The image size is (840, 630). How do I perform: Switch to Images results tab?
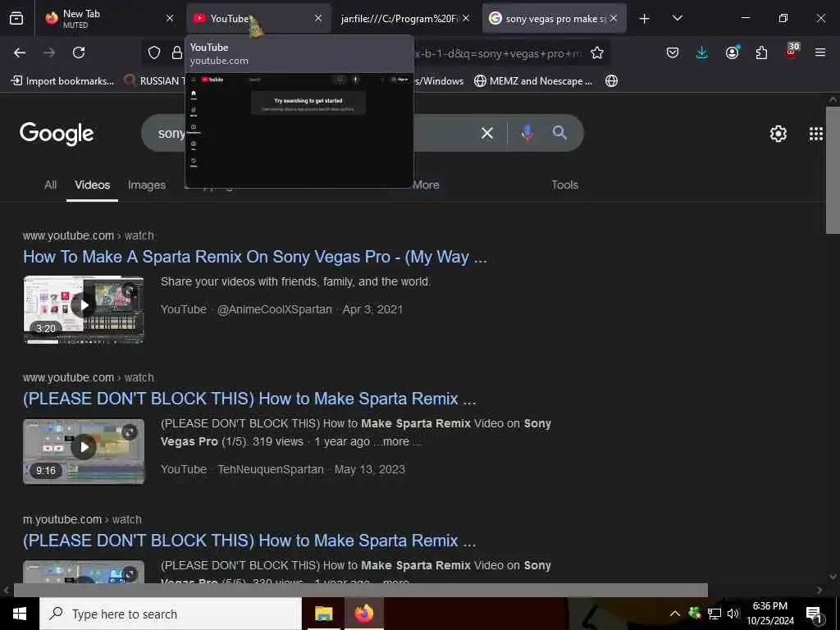pyautogui.click(x=147, y=185)
